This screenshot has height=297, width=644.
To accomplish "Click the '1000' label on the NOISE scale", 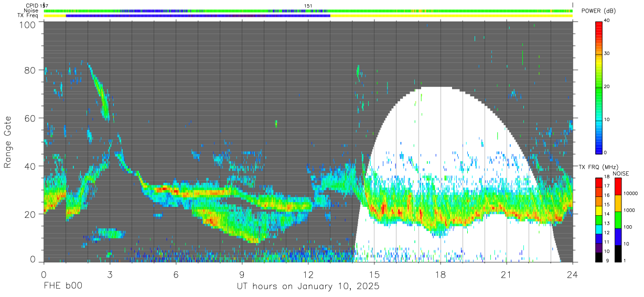I will coord(629,210).
